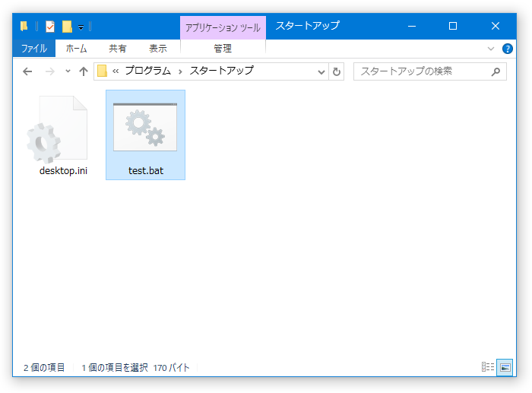The image size is (532, 393).
Task: Switch to the 共有 ribbon tab
Action: point(117,48)
